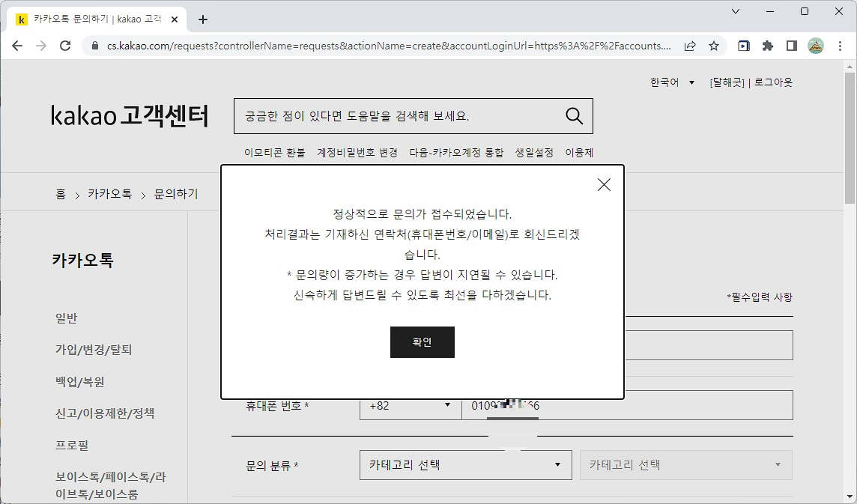The image size is (857, 504).
Task: Click 문의하기 in the breadcrumb
Action: [176, 194]
